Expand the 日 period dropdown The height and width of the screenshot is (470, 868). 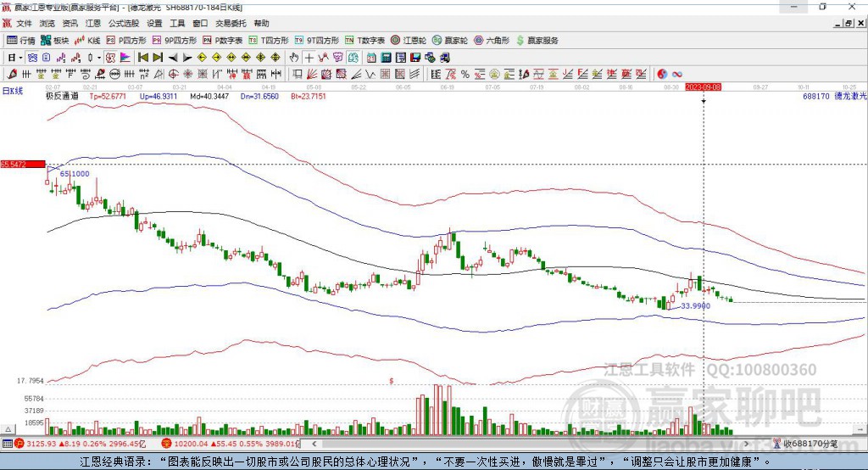[20, 58]
